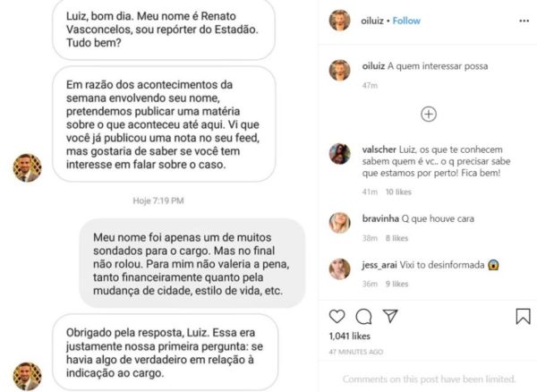Open jess_arai's profile avatar

340,269
